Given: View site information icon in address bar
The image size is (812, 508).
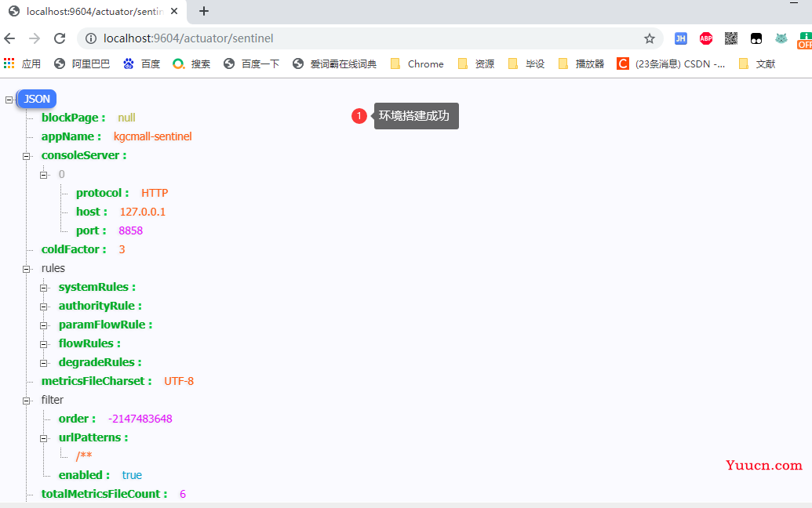Looking at the screenshot, I should pos(91,38).
